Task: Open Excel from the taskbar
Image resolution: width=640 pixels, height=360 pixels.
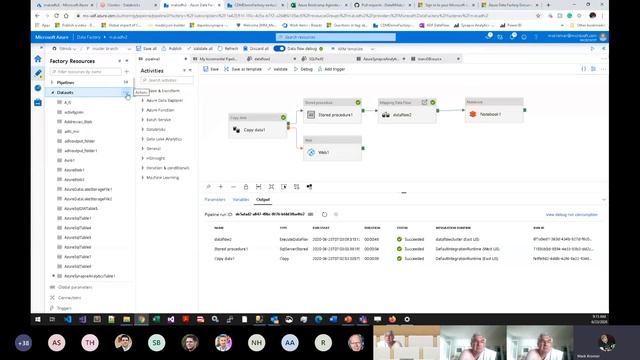Action: point(156,319)
